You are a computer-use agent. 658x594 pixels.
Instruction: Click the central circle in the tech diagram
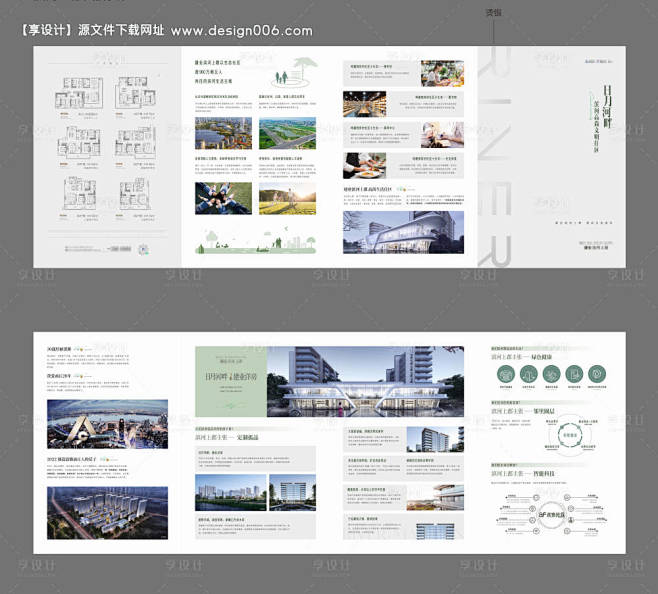[x=551, y=514]
